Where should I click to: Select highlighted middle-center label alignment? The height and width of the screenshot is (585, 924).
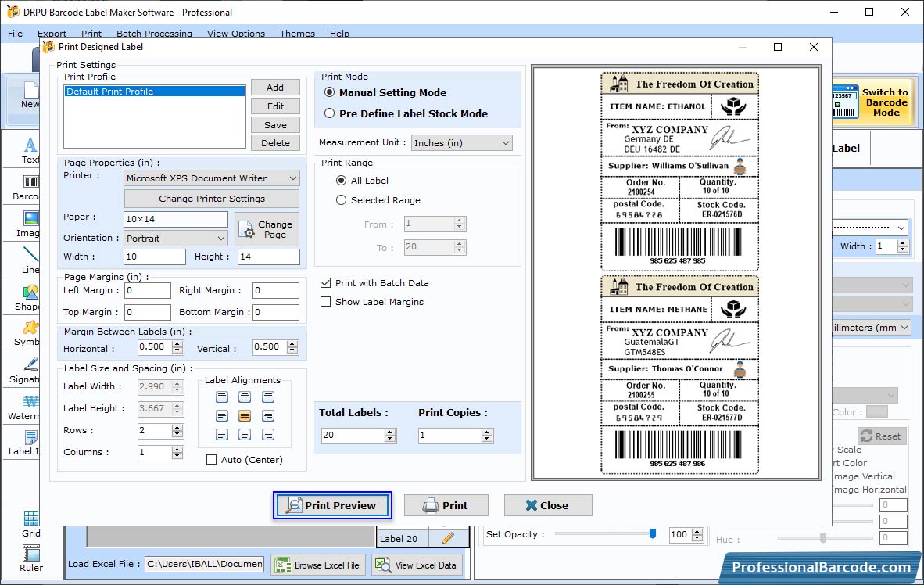[x=245, y=416]
